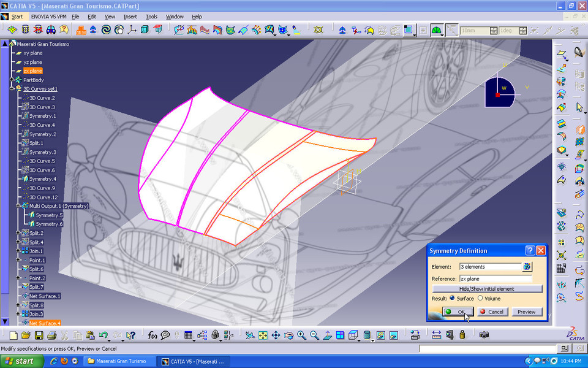Click the Swap Visible Space icon

pyautogui.click(x=393, y=335)
